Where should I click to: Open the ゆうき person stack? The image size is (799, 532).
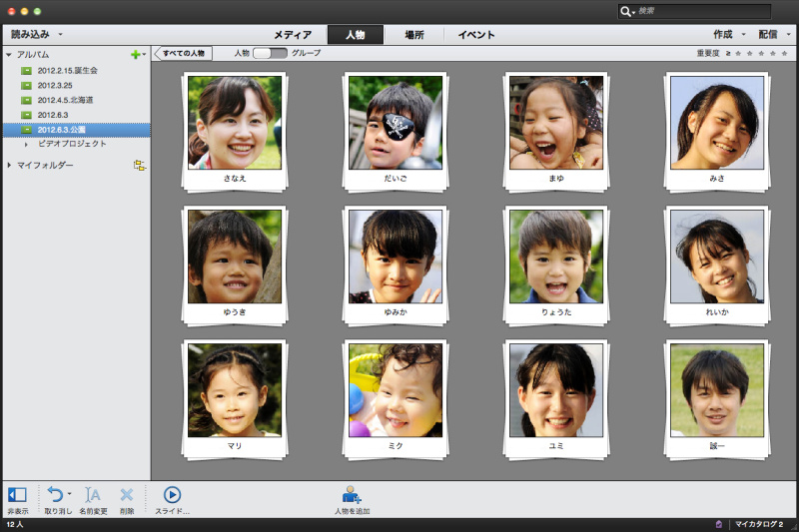click(x=235, y=266)
